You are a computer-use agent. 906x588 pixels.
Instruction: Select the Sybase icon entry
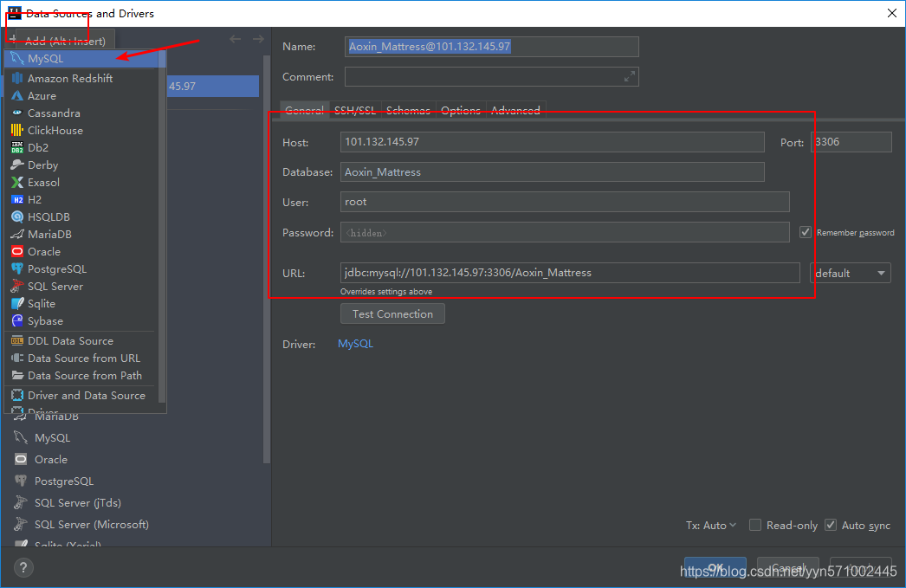[17, 320]
